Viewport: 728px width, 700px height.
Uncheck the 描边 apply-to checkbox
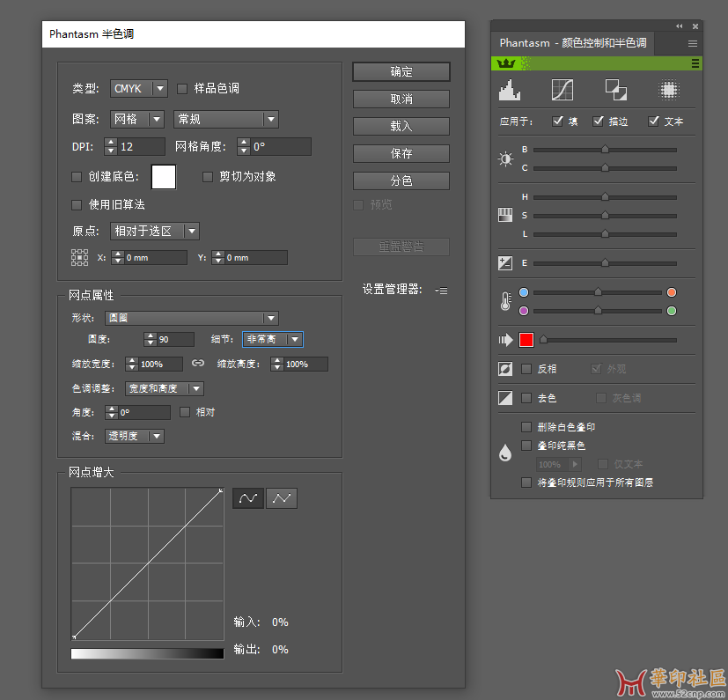pos(598,122)
